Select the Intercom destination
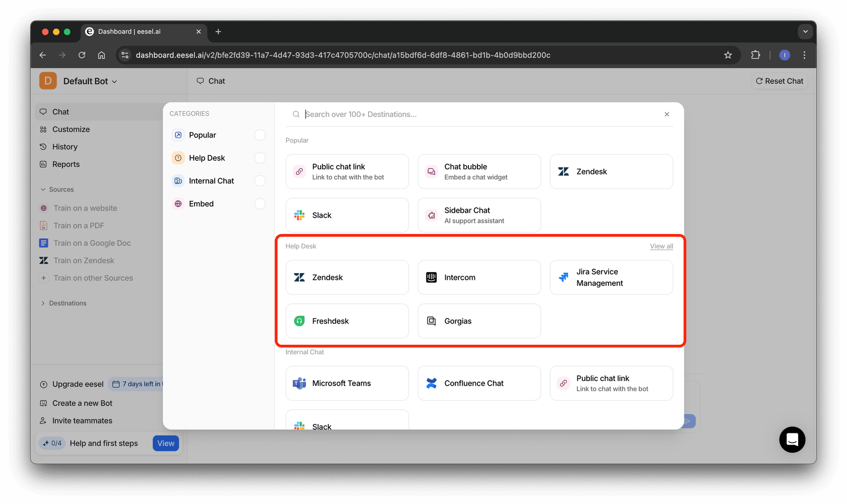847x504 pixels. 479,277
